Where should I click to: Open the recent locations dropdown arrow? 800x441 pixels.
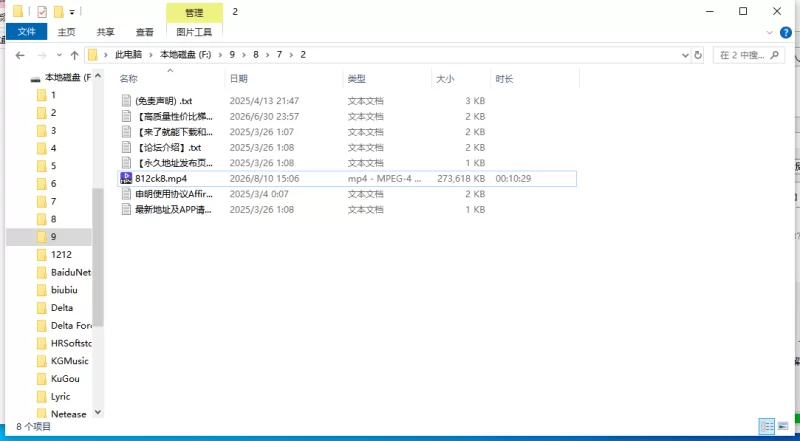point(60,55)
